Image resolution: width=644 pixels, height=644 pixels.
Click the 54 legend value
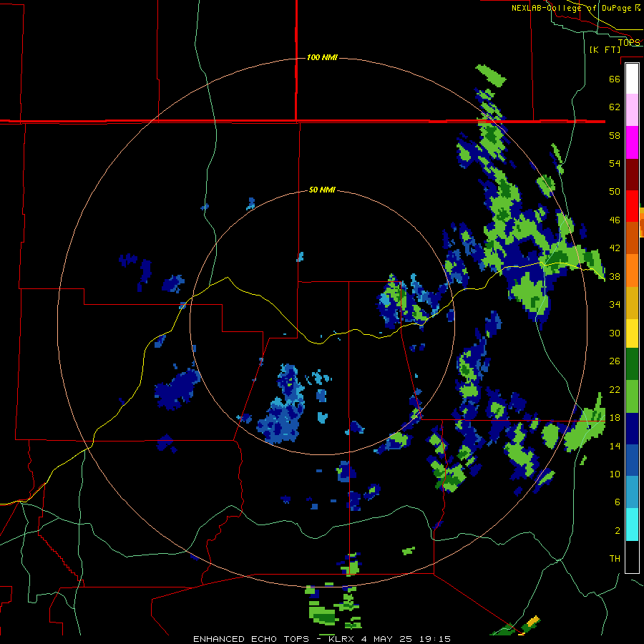(615, 163)
